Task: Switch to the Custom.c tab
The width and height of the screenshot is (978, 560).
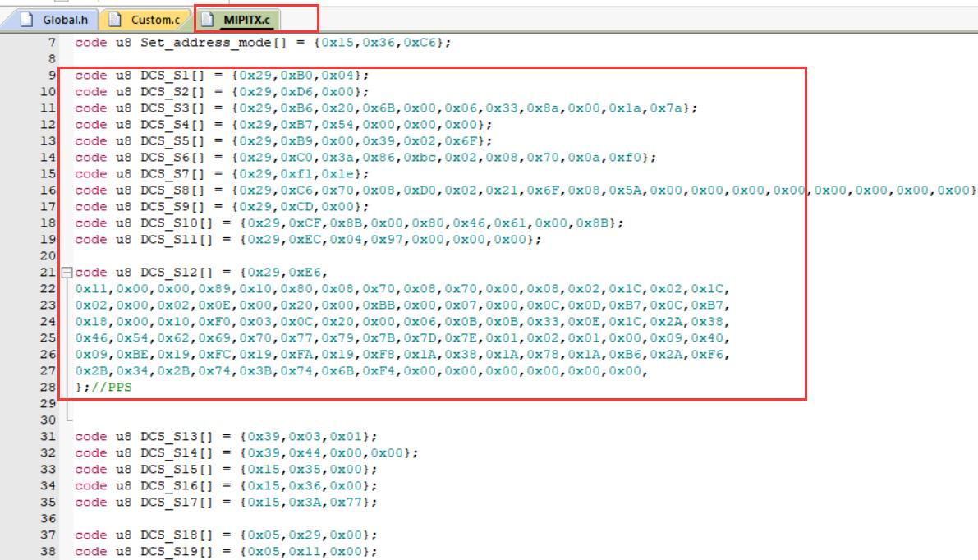Action: 145,20
